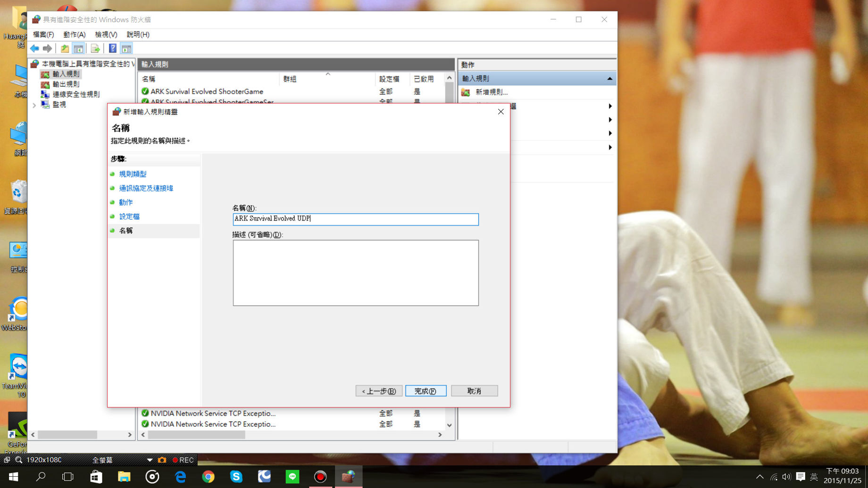Screen dimensions: 868x488
Task: Click the wizard step 通訊協定及連接埠
Action: [x=146, y=188]
